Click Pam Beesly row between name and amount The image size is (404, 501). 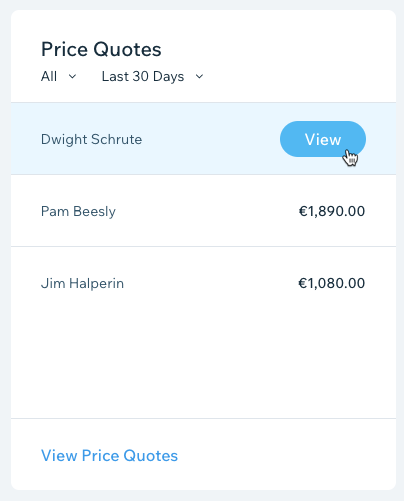pos(207,211)
